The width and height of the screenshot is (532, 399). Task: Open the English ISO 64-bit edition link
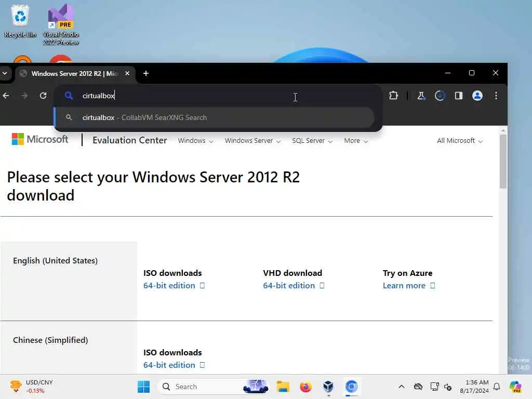(x=174, y=286)
